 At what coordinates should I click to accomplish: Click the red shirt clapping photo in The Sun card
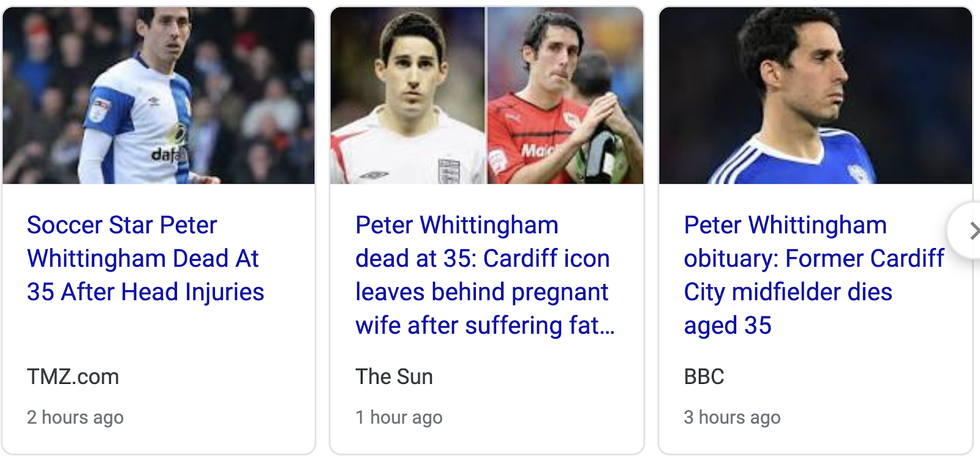tap(565, 96)
